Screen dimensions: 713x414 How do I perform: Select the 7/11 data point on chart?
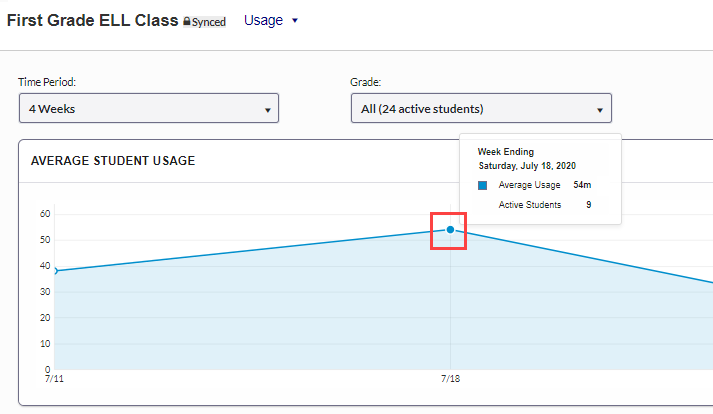coord(55,271)
